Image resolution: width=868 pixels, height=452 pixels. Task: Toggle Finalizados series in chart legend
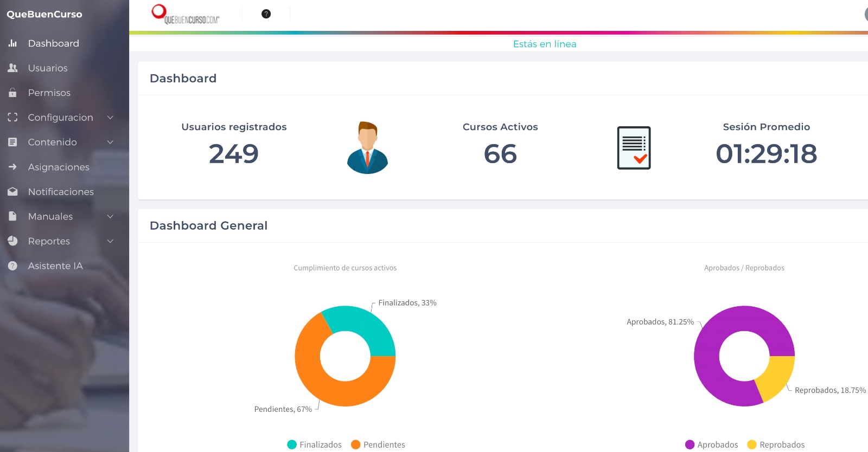coord(315,444)
